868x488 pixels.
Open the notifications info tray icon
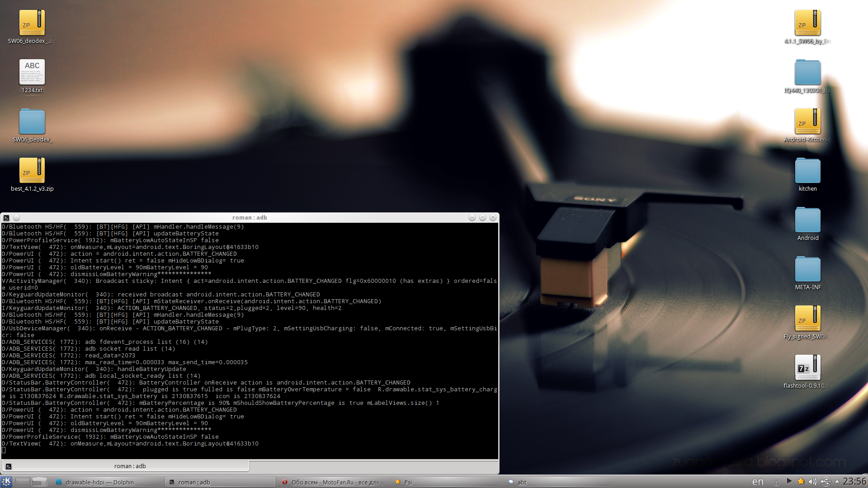click(x=776, y=482)
